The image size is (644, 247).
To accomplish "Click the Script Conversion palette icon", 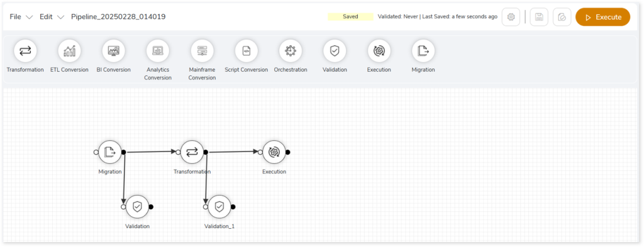I will point(247,51).
